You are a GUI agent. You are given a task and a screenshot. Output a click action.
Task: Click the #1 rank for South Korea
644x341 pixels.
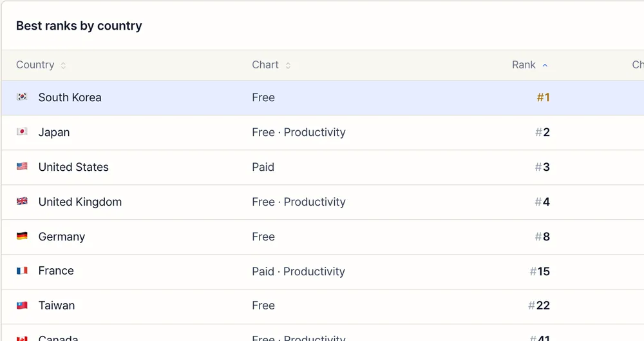tap(543, 97)
